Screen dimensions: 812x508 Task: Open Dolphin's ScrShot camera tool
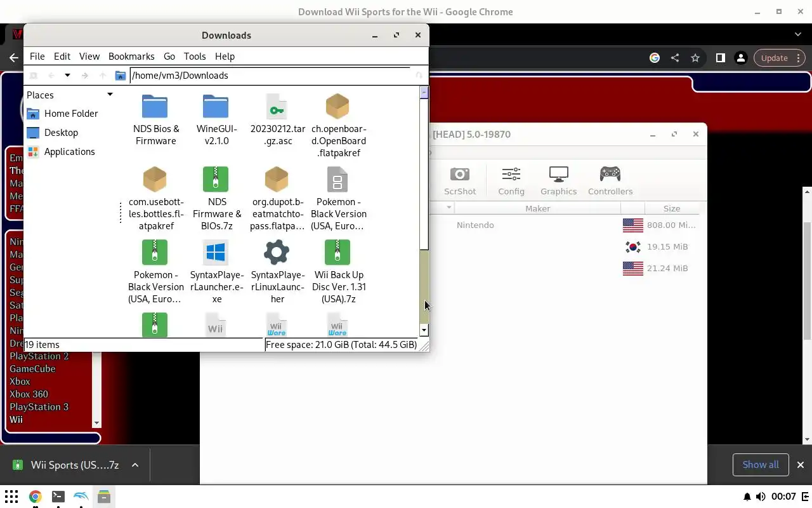[459, 181]
